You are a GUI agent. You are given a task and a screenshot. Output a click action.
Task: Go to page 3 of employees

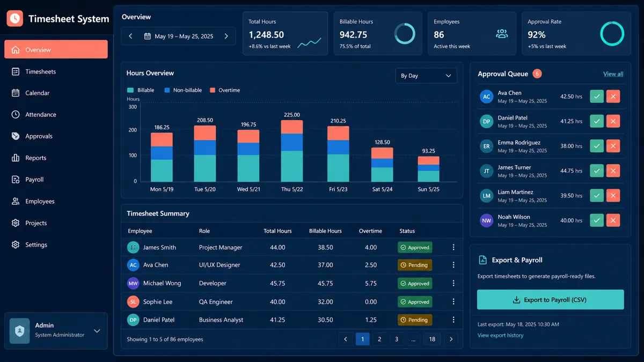pyautogui.click(x=397, y=339)
